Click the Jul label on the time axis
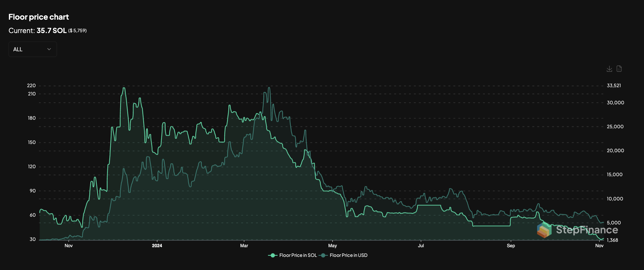644x270 pixels. [421, 246]
